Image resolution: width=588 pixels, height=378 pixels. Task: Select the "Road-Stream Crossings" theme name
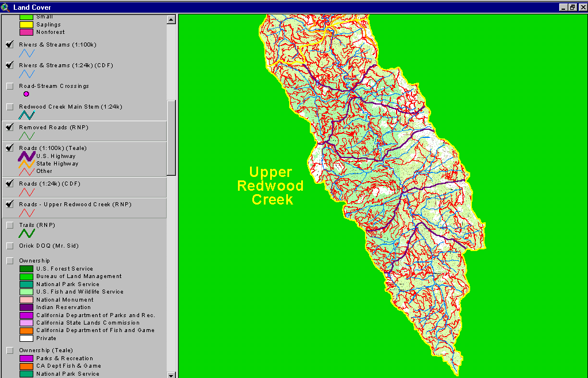(x=54, y=86)
